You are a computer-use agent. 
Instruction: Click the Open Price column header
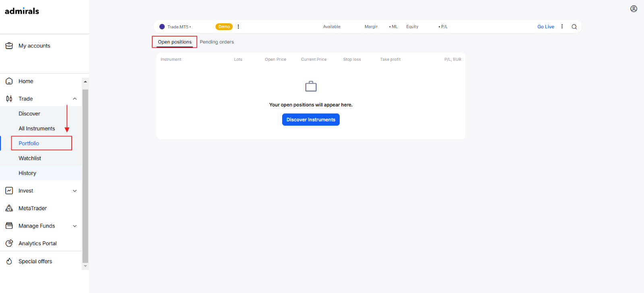point(276,59)
